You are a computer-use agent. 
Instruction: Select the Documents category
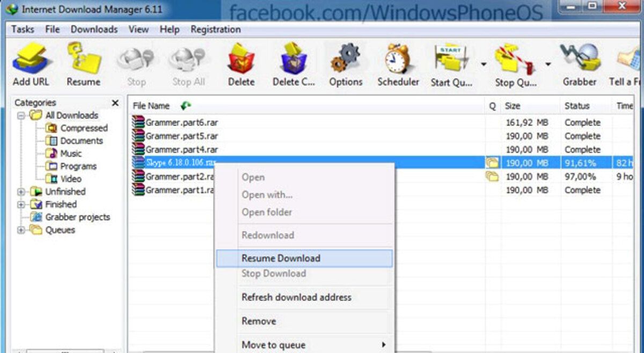pos(82,141)
